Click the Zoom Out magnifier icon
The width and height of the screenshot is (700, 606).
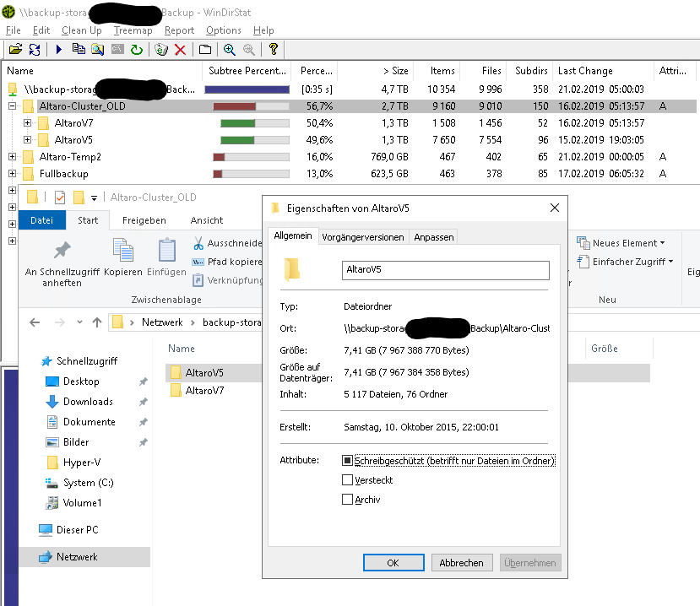pos(248,49)
